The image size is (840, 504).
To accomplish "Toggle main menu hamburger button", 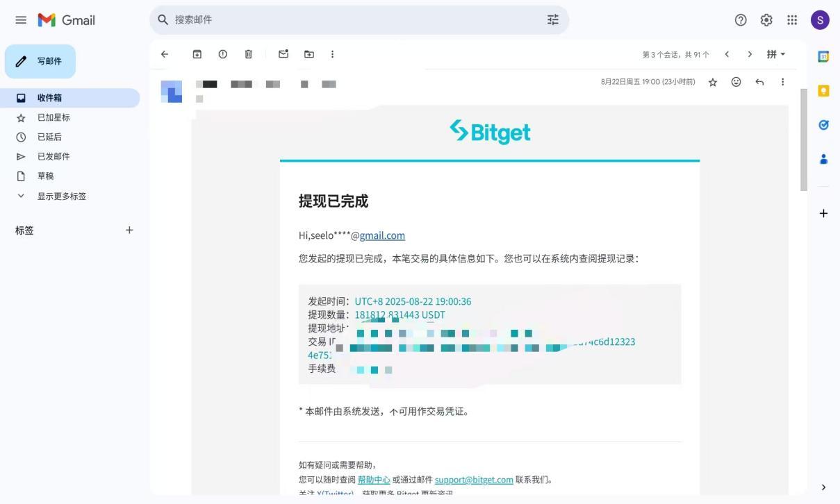I will tap(21, 20).
